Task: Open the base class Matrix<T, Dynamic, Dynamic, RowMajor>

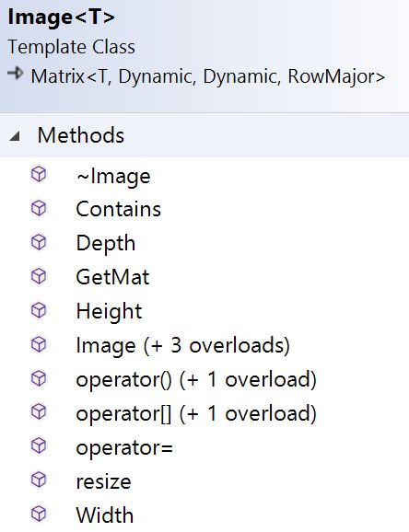Action: [x=208, y=76]
